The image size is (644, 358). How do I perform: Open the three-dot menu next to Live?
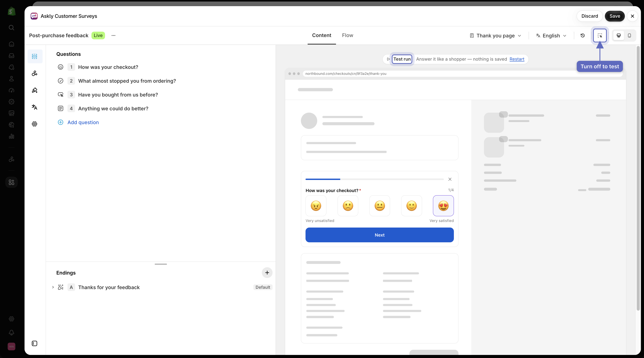point(113,35)
